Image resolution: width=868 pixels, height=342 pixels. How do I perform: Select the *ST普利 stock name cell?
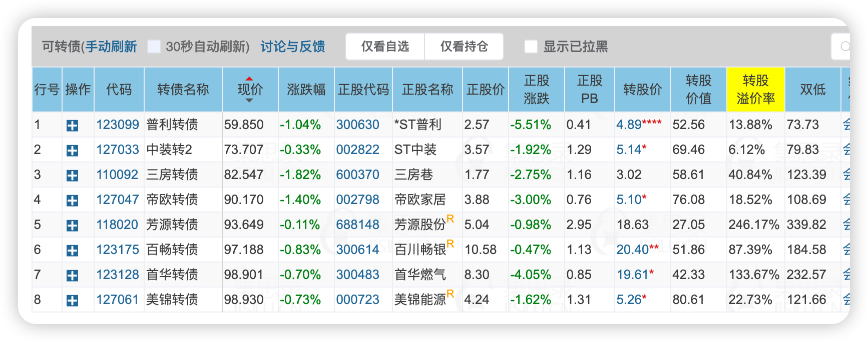click(427, 124)
